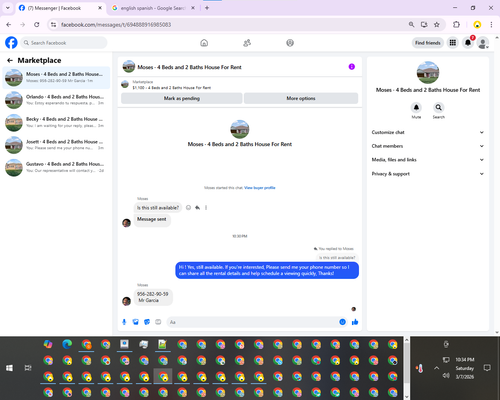Open the emoji picker in message box
Viewport: 500px width, 400px height.
(342, 322)
